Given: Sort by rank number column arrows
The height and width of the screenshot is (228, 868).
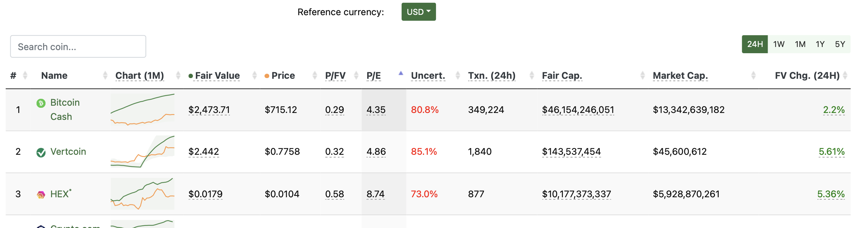Looking at the screenshot, I should pyautogui.click(x=25, y=75).
